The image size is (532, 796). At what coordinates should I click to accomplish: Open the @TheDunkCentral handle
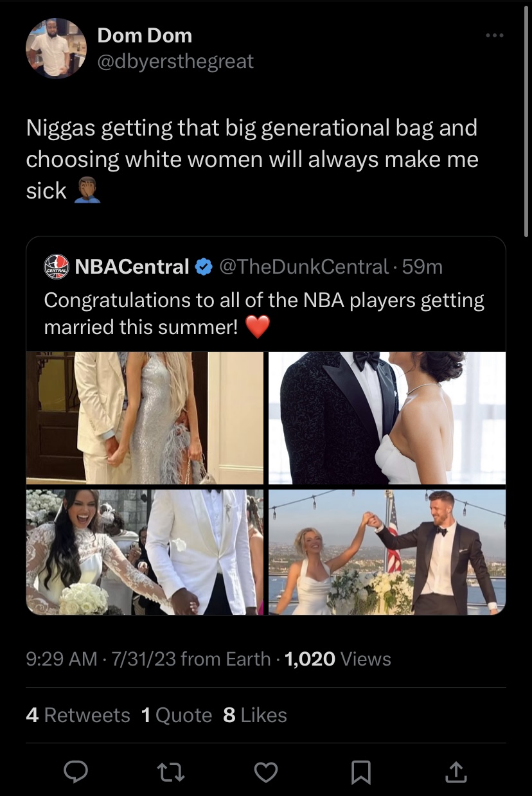[305, 266]
